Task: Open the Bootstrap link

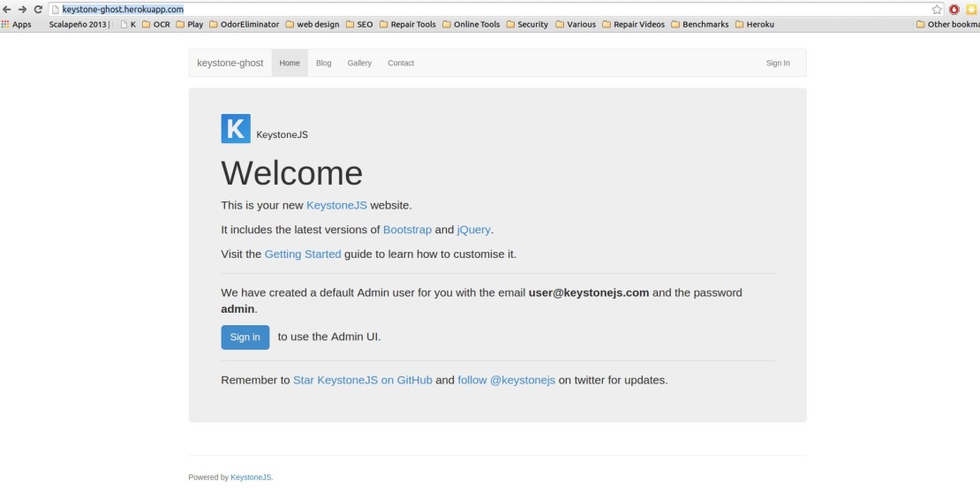Action: pos(408,230)
